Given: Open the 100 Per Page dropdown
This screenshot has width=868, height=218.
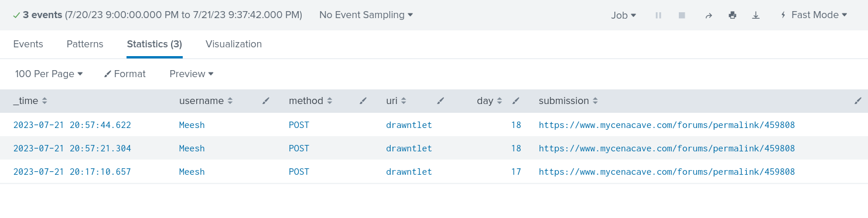Looking at the screenshot, I should (49, 74).
